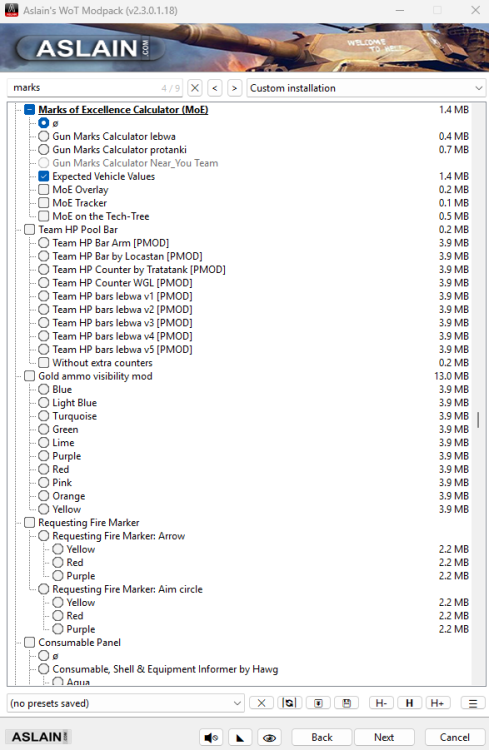
Task: Delete the selected preset
Action: pos(261,703)
